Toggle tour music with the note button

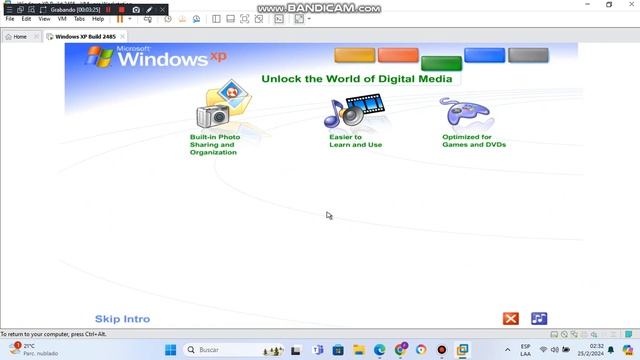pos(539,318)
